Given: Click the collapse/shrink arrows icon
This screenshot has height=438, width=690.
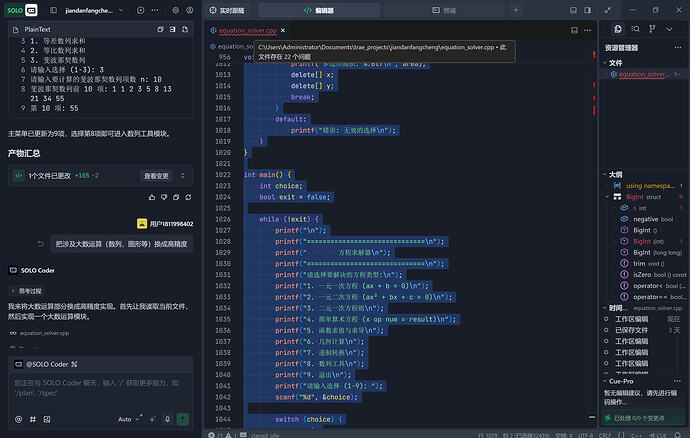Looking at the screenshot, I should [x=607, y=10].
